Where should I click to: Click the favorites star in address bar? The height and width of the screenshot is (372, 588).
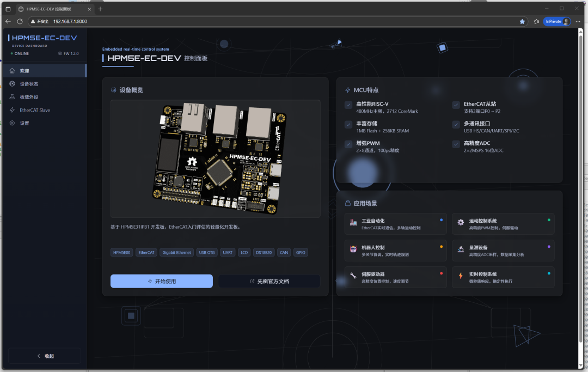coord(522,21)
